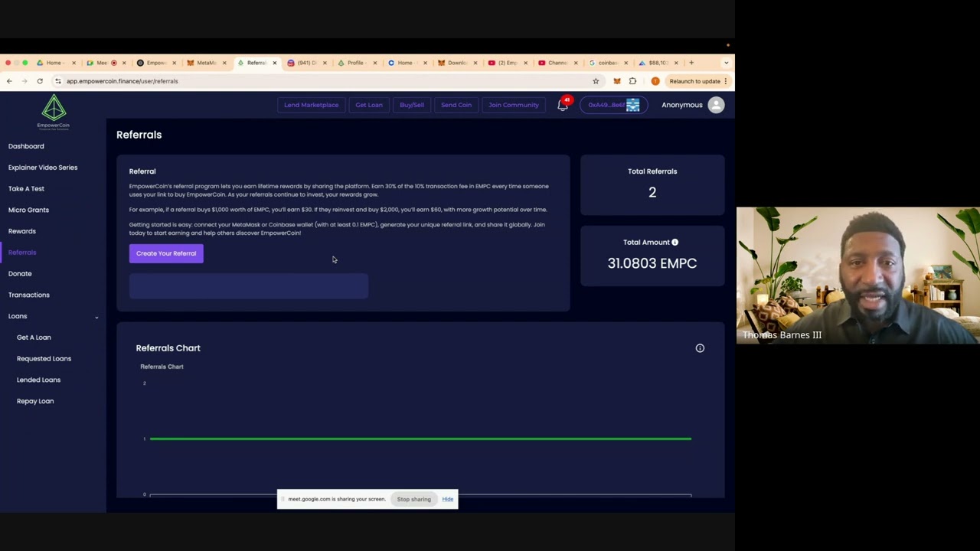980x551 pixels.
Task: Click the Get Loan header button
Action: (369, 105)
